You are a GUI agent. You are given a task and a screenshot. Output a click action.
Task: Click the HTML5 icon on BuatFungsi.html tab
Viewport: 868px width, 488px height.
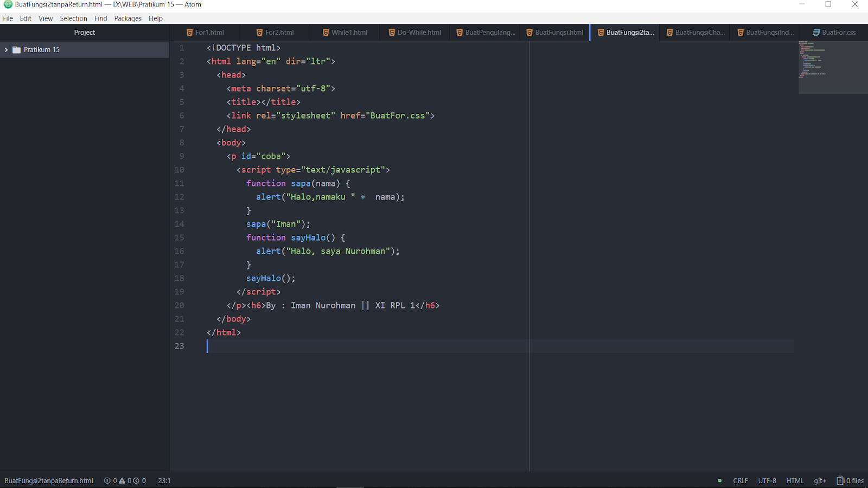[529, 32]
